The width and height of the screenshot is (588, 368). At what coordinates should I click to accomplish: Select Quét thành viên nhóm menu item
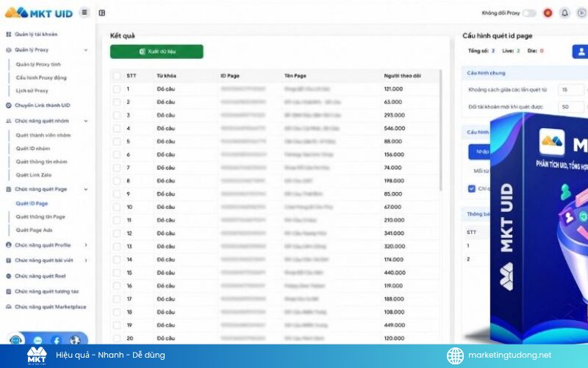click(43, 135)
